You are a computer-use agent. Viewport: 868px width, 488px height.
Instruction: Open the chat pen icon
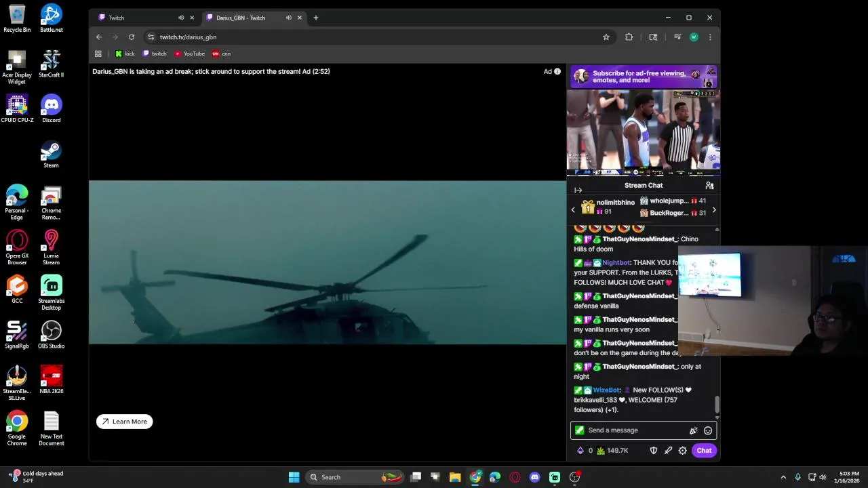tap(668, 451)
